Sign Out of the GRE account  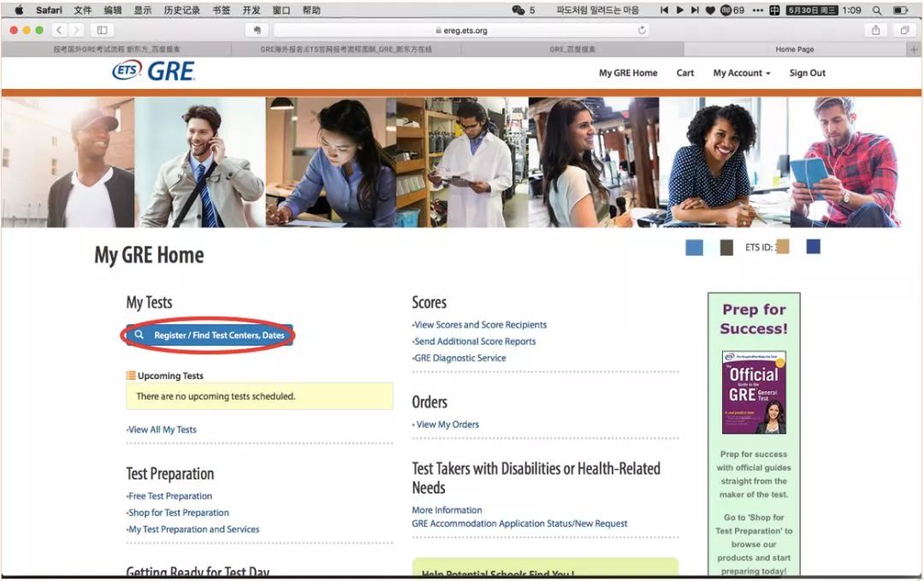point(808,73)
